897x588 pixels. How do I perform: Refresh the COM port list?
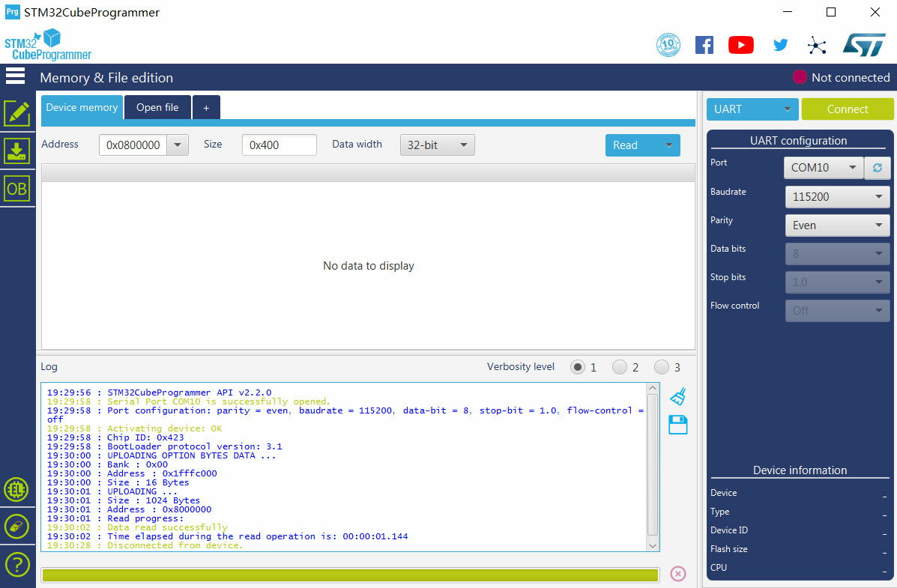(878, 168)
